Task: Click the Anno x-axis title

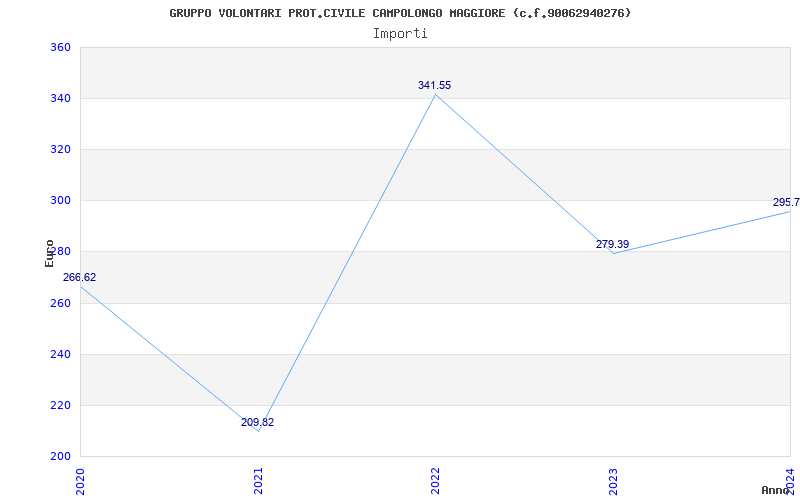Action: coord(776,490)
